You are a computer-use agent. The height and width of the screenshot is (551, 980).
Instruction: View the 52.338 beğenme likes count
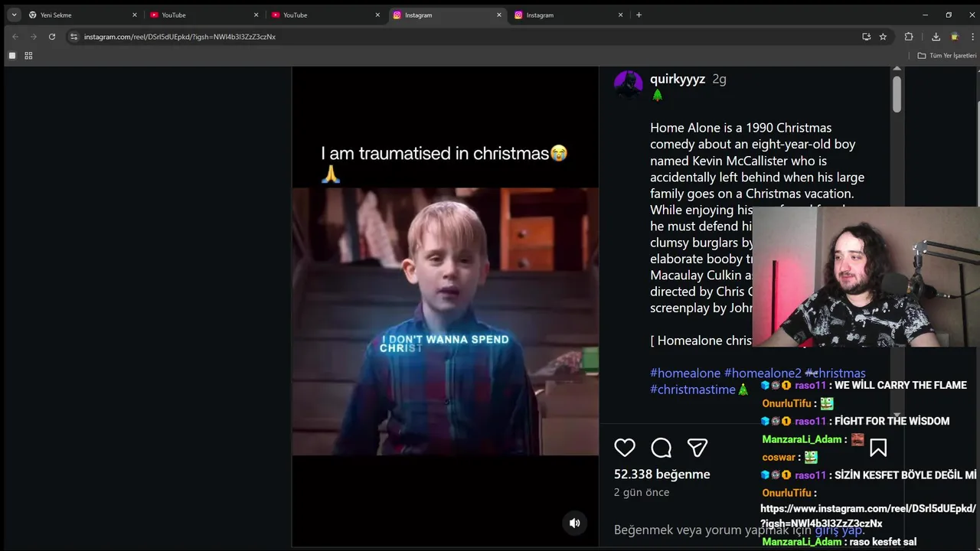click(662, 474)
